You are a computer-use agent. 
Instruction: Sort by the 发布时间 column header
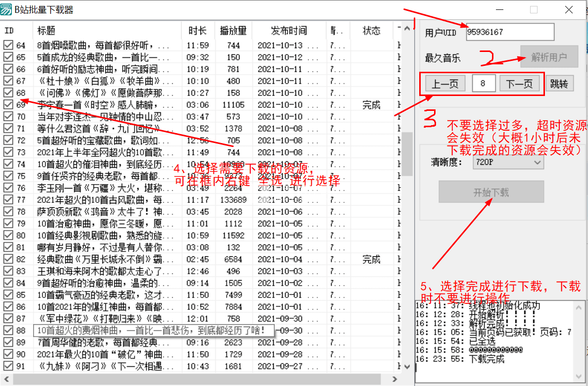point(289,30)
